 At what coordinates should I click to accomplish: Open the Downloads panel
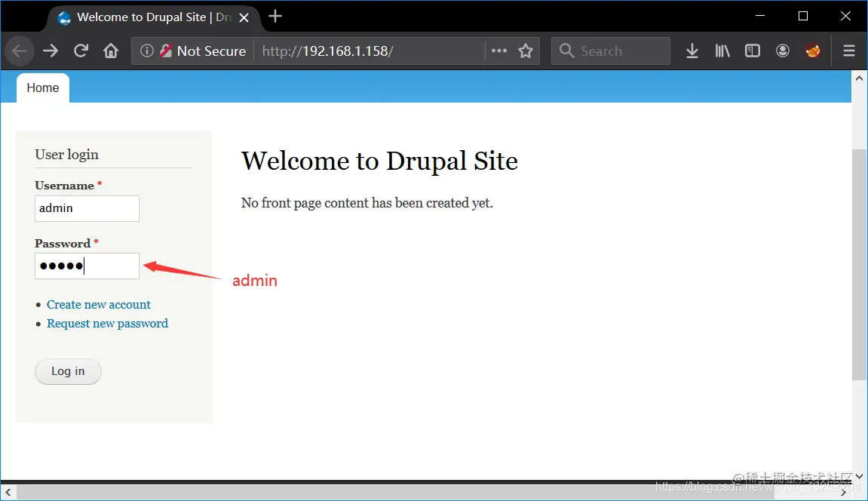tap(692, 51)
